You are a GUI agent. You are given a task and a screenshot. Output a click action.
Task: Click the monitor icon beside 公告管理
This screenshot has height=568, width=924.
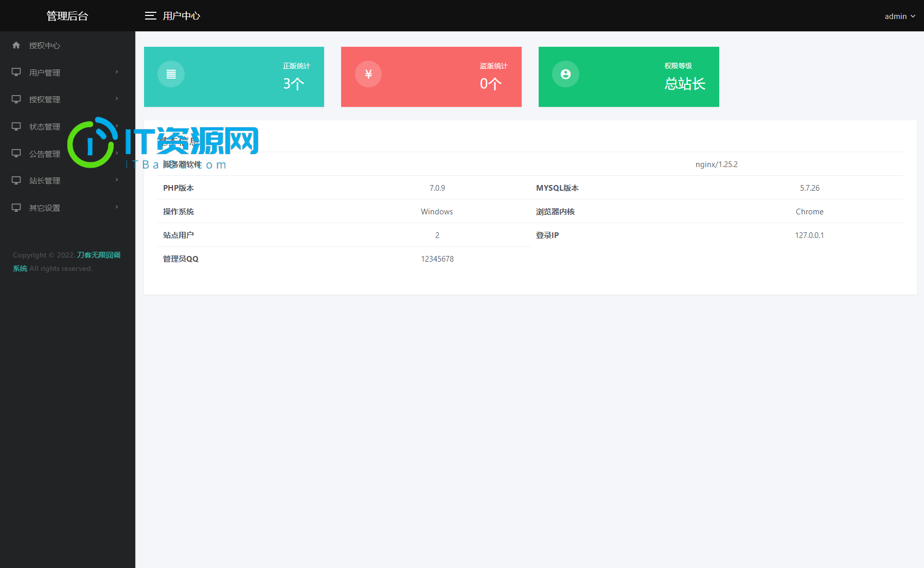point(16,153)
